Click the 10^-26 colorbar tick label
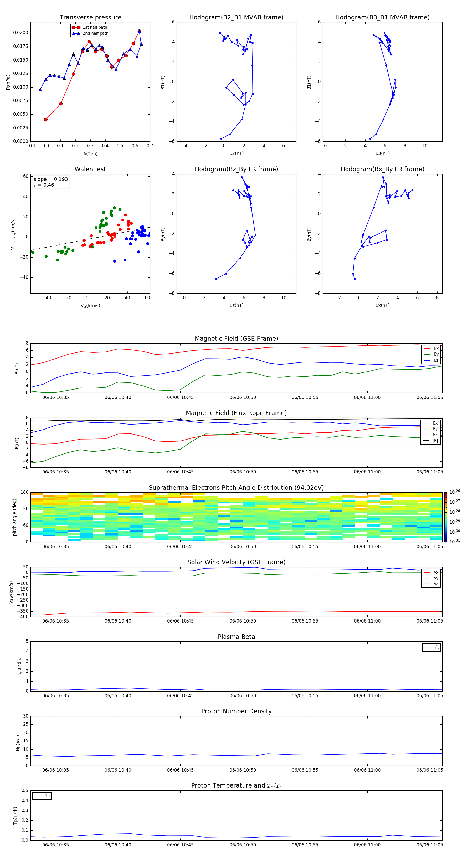Image resolution: width=473 pixels, height=868 pixels. point(455,492)
